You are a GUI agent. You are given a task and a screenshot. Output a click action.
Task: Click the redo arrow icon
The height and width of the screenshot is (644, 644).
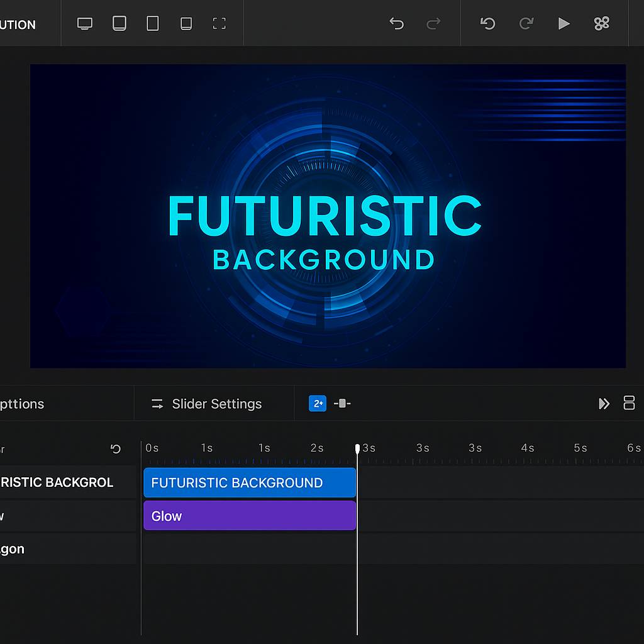(433, 24)
